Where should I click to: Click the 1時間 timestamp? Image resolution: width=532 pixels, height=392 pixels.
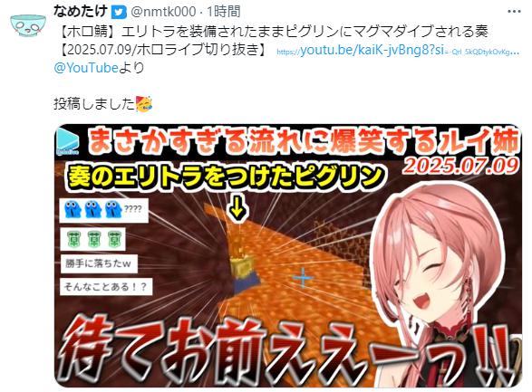[224, 12]
